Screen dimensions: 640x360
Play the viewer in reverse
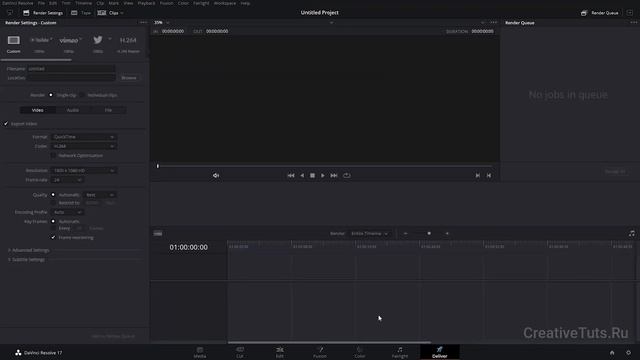click(x=302, y=176)
